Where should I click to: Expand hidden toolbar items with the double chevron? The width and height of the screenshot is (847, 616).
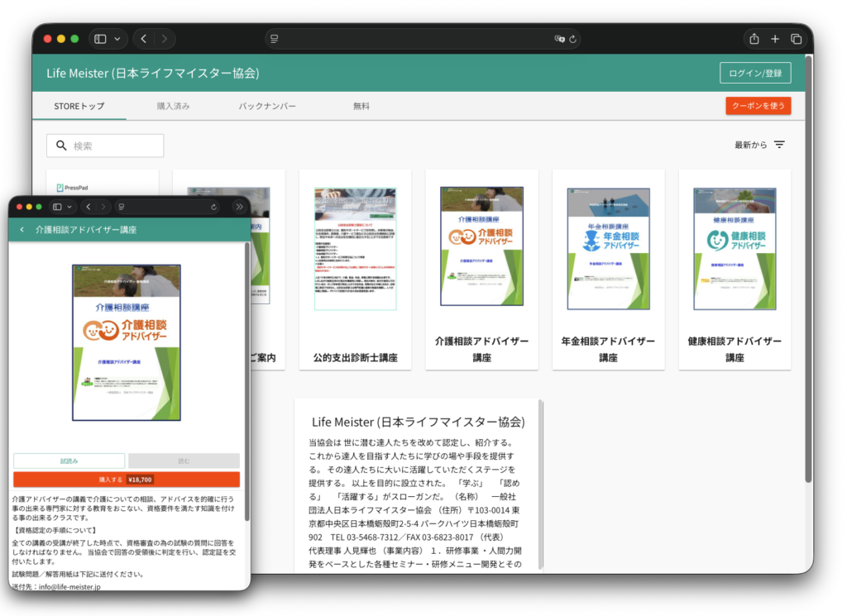click(240, 207)
